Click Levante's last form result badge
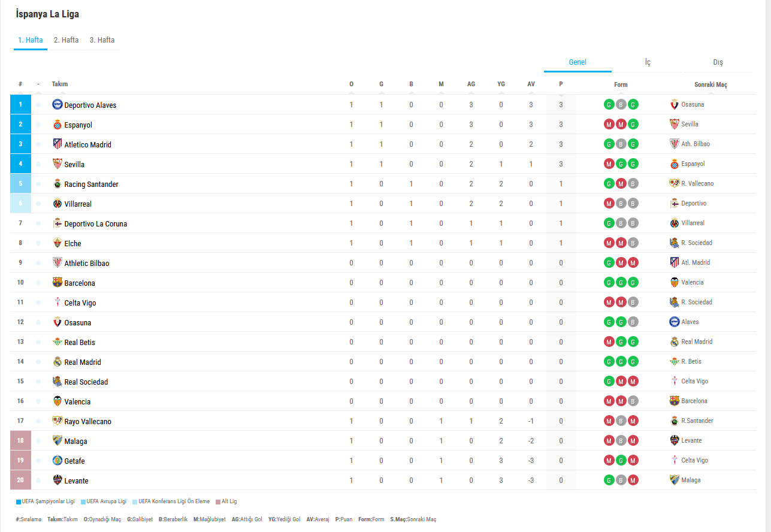This screenshot has height=532, width=771. click(633, 480)
